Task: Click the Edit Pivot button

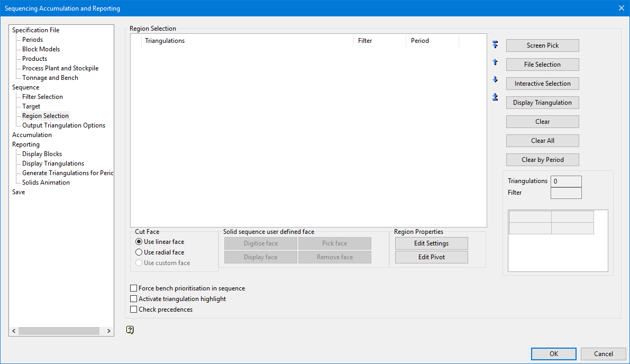Action: click(431, 257)
